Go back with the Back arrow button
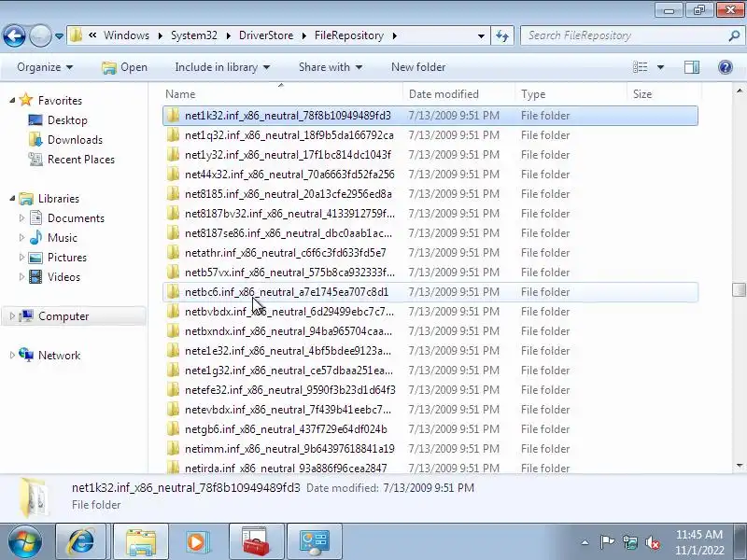 point(14,35)
